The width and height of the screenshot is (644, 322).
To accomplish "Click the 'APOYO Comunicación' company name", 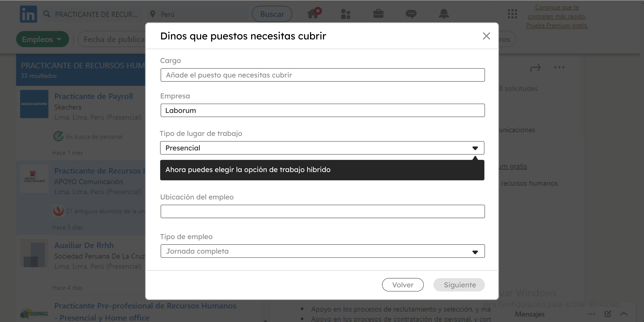I will (x=88, y=182).
